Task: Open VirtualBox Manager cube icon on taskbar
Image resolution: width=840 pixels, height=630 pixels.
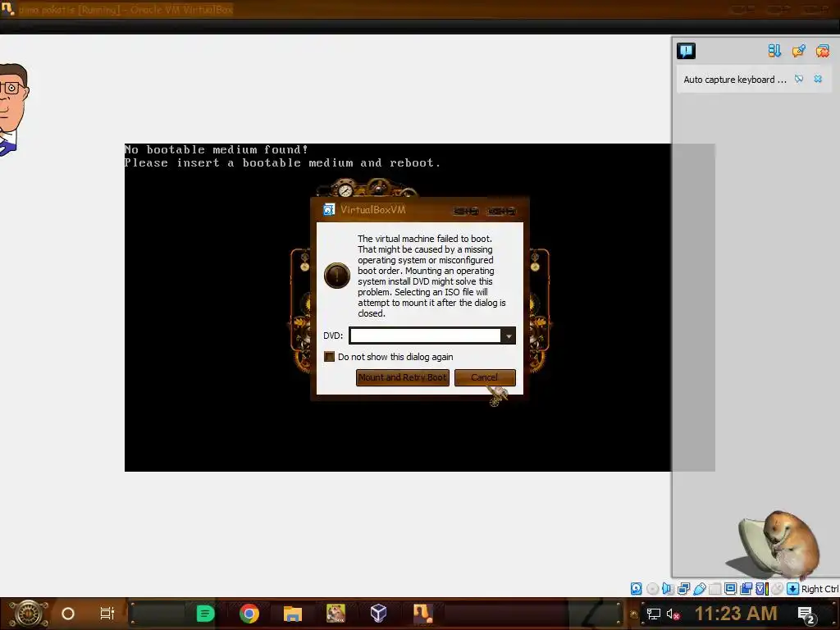Action: (x=379, y=614)
